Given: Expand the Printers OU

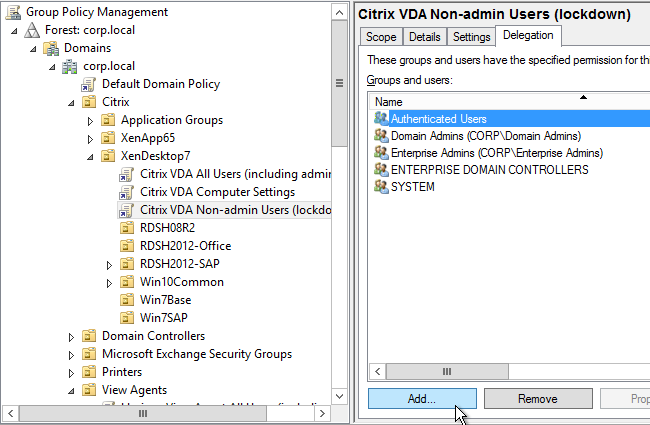Looking at the screenshot, I should (x=71, y=373).
